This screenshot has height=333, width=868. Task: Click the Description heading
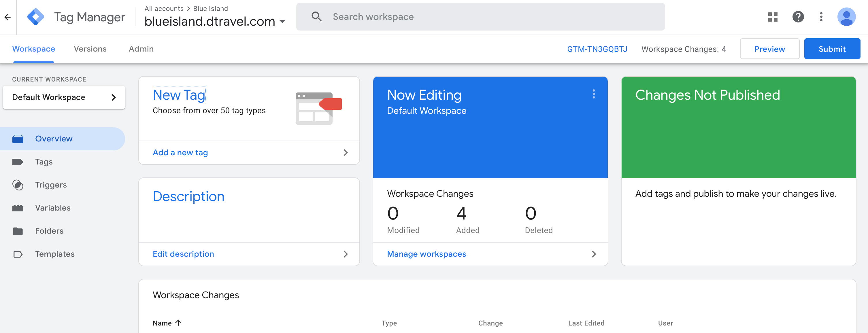pyautogui.click(x=188, y=196)
